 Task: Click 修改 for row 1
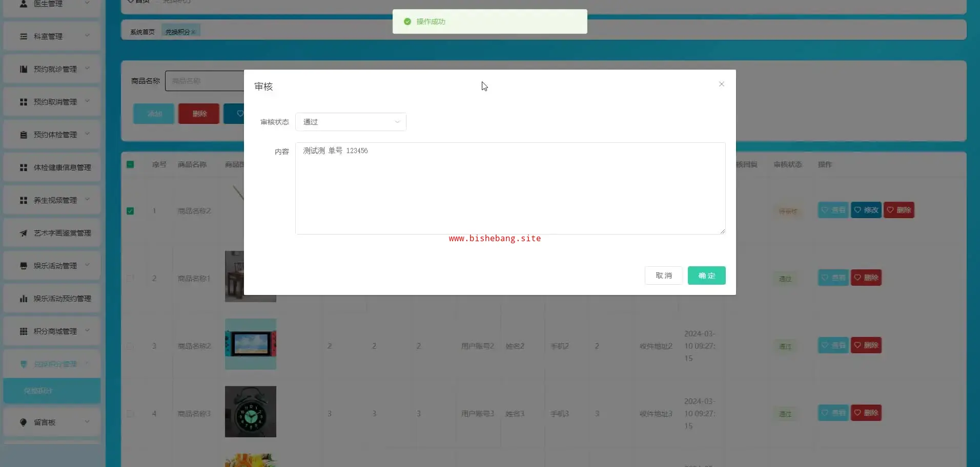pos(866,210)
